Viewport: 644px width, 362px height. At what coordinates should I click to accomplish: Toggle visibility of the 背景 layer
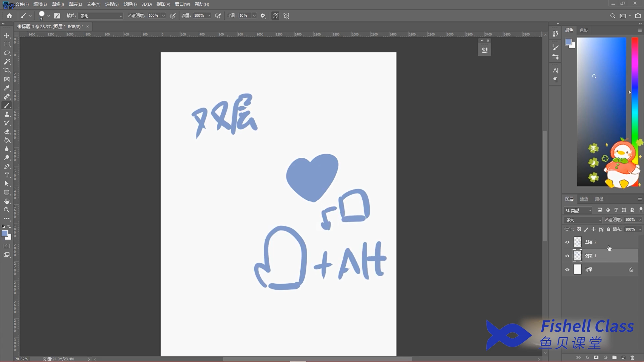point(567,270)
